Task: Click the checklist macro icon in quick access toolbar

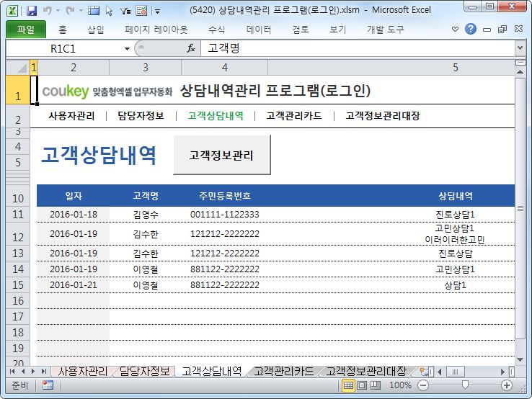Action: click(x=141, y=11)
